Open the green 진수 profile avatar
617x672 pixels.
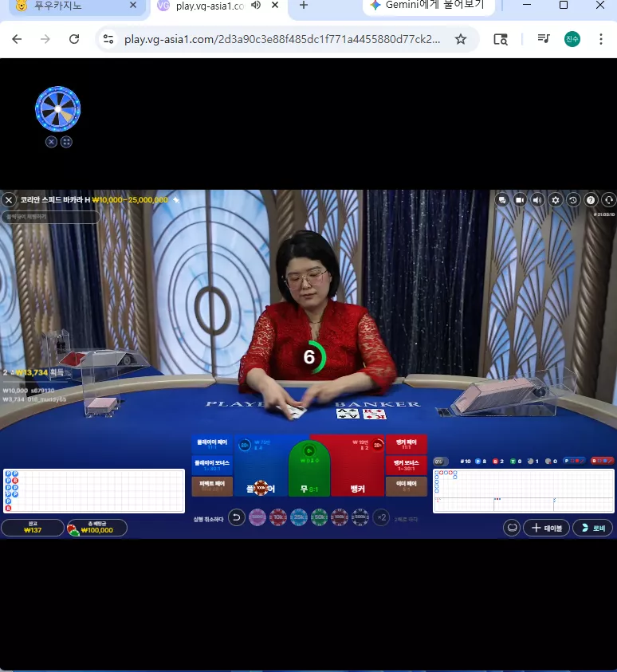click(572, 39)
